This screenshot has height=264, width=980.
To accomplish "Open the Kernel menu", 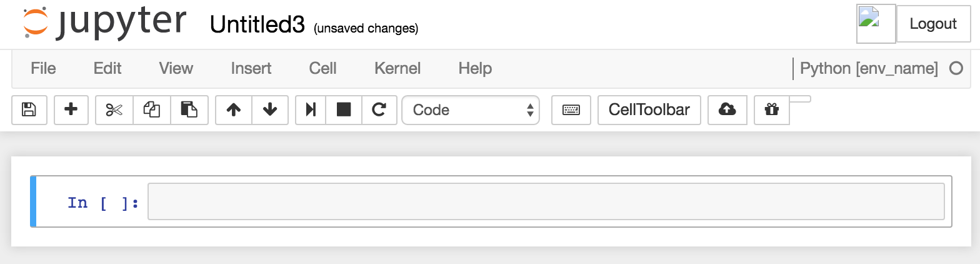I will [x=397, y=68].
